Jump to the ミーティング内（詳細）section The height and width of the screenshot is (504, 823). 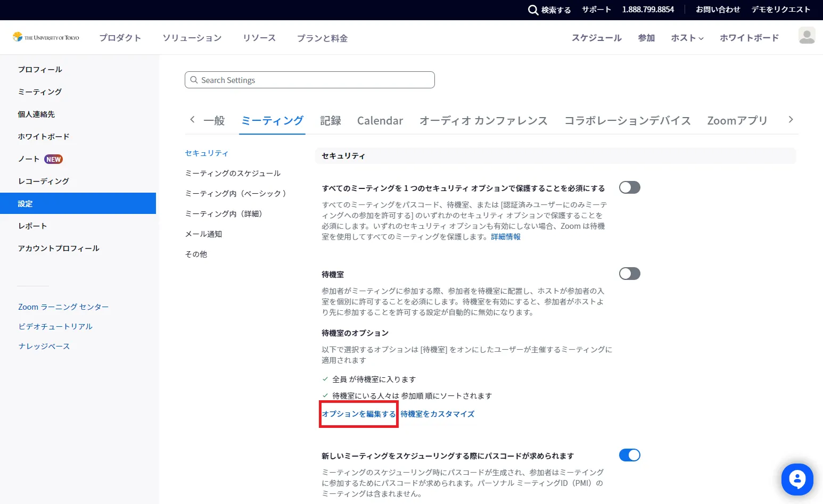tap(224, 214)
